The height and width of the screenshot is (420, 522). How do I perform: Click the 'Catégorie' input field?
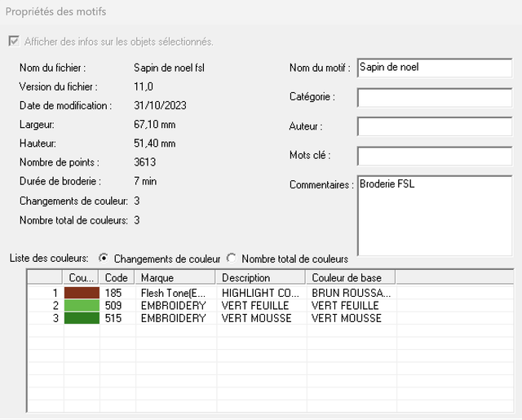click(x=433, y=97)
